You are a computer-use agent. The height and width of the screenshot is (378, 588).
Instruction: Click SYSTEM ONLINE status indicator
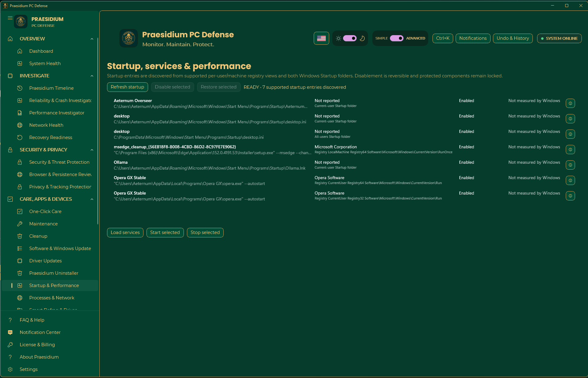click(559, 38)
